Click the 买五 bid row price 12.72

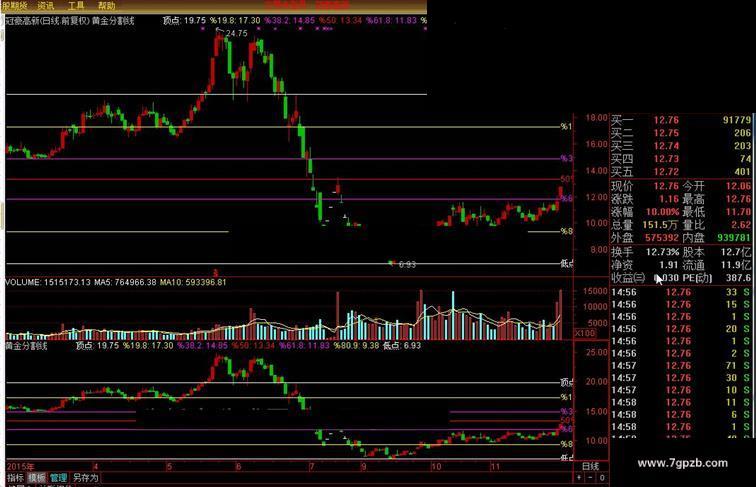click(x=666, y=172)
